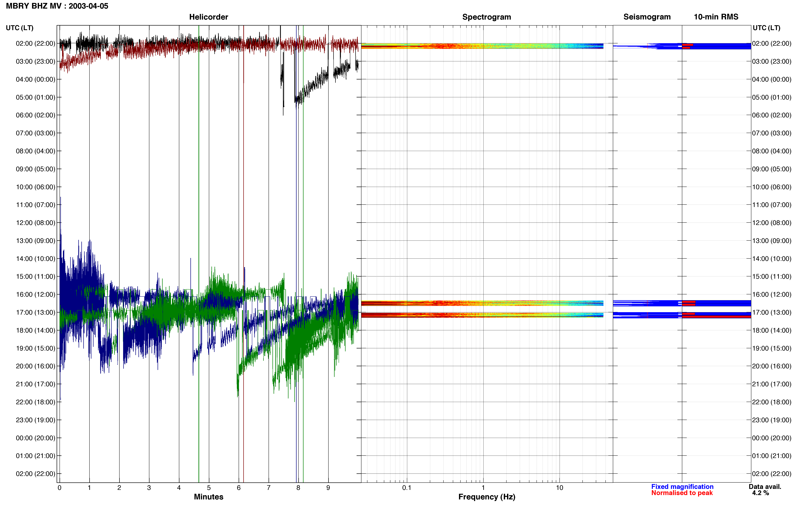
Task: Click the lowest spectrogram band after 17:00
Action: pos(482,315)
